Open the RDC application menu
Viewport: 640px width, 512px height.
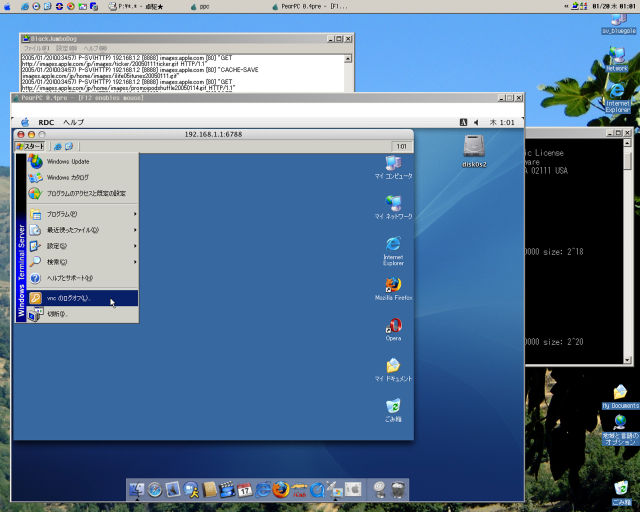[x=46, y=122]
